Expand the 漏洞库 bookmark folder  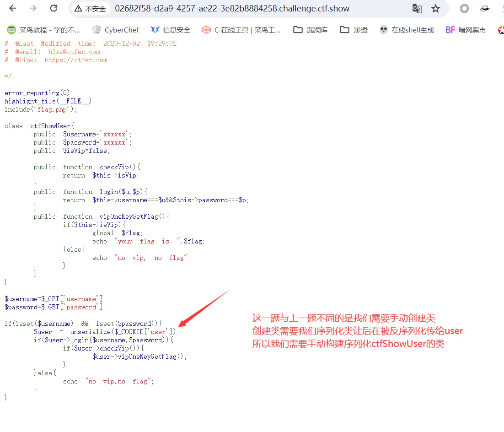tap(311, 30)
